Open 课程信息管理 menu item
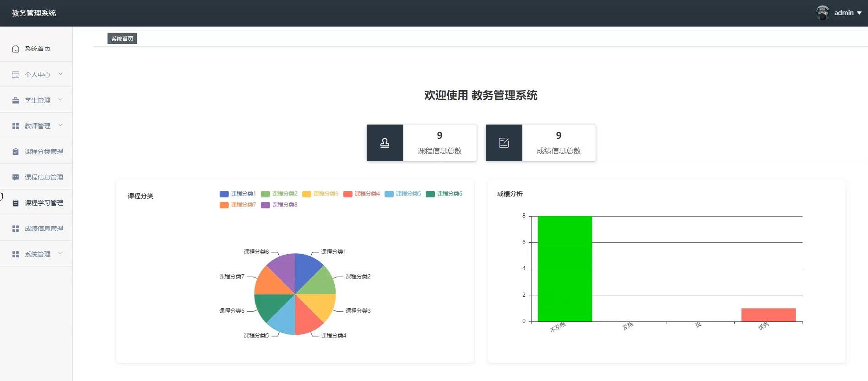 click(36, 177)
